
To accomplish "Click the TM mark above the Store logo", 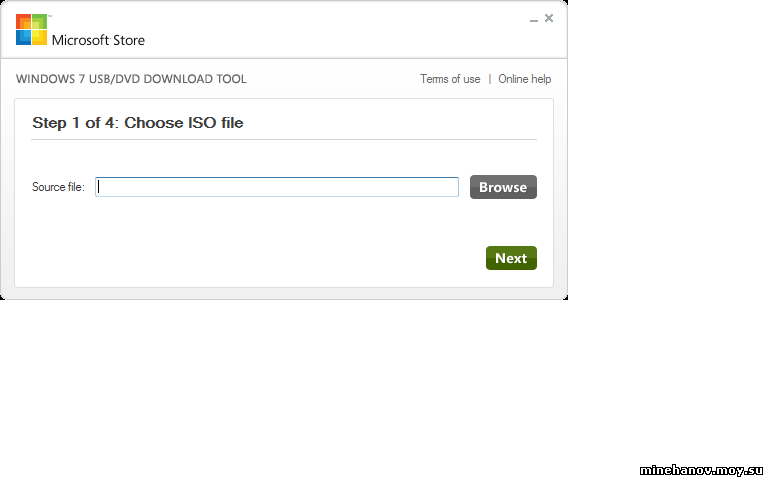I will point(49,16).
